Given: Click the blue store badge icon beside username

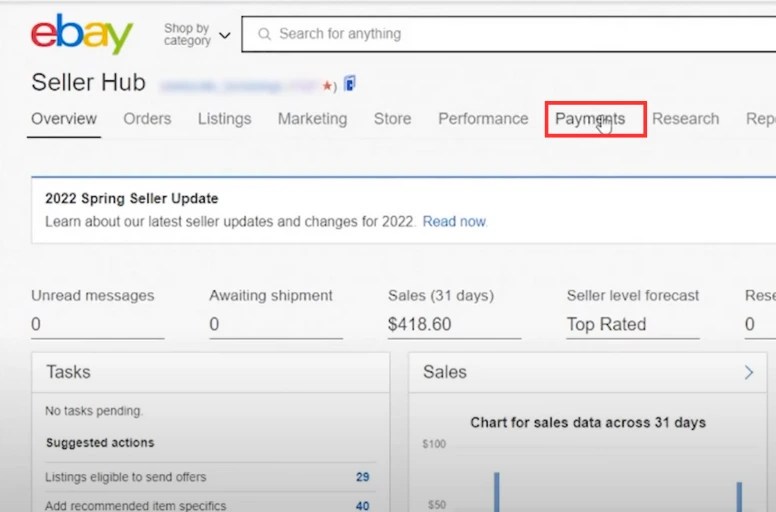Looking at the screenshot, I should coord(350,84).
